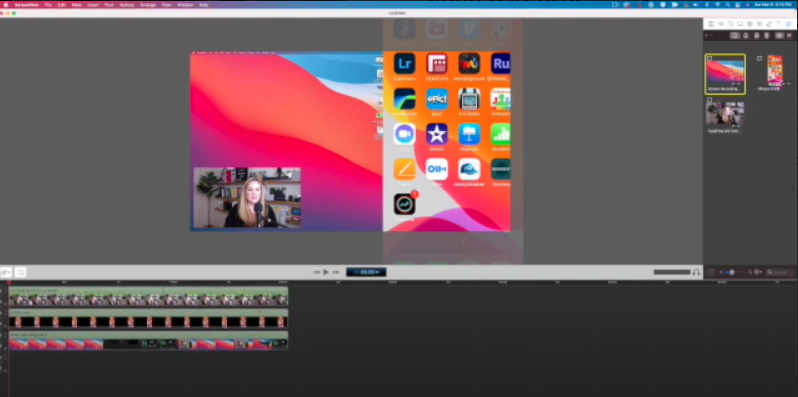Select the highlighted Media Library inspector tab
This screenshot has height=397, width=798.
(789, 24)
